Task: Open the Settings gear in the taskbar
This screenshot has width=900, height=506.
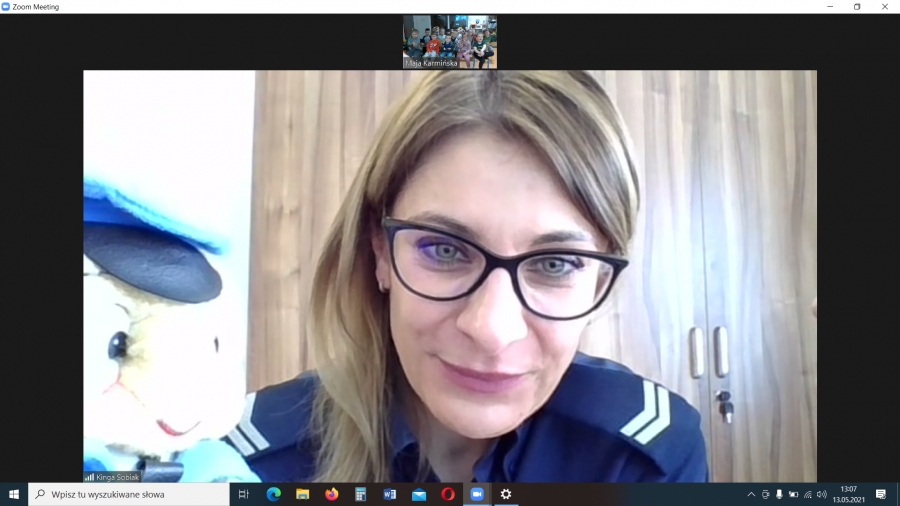Action: point(506,494)
